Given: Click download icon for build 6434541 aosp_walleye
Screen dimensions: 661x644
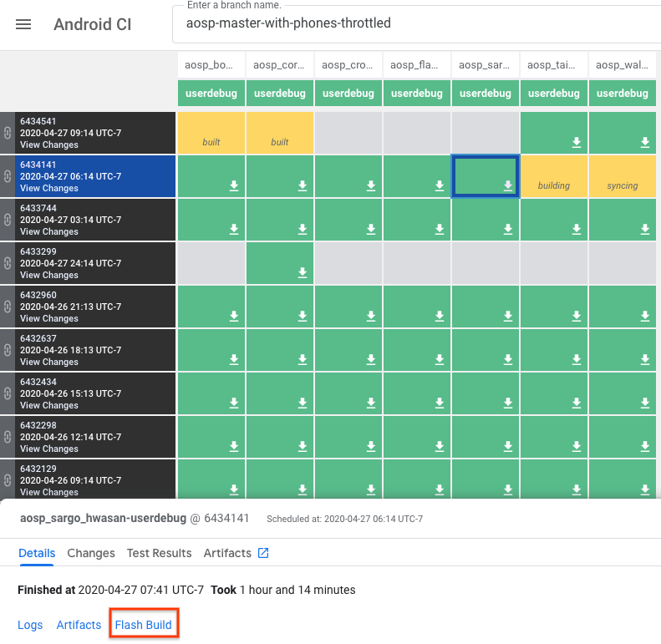Looking at the screenshot, I should 645,142.
